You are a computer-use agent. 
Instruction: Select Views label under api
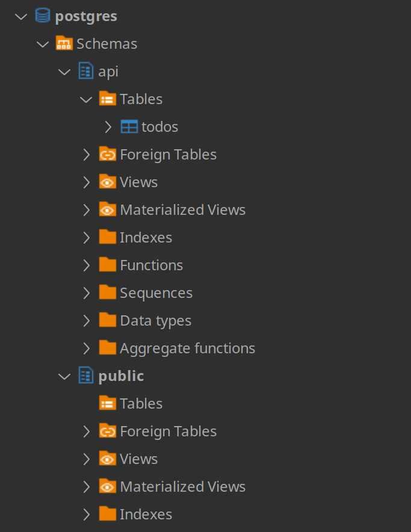pyautogui.click(x=139, y=182)
